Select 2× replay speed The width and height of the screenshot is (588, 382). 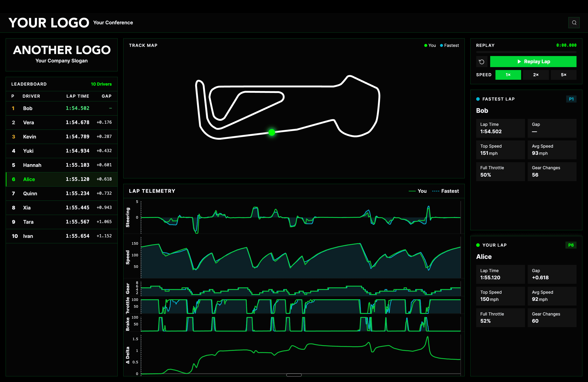(536, 75)
